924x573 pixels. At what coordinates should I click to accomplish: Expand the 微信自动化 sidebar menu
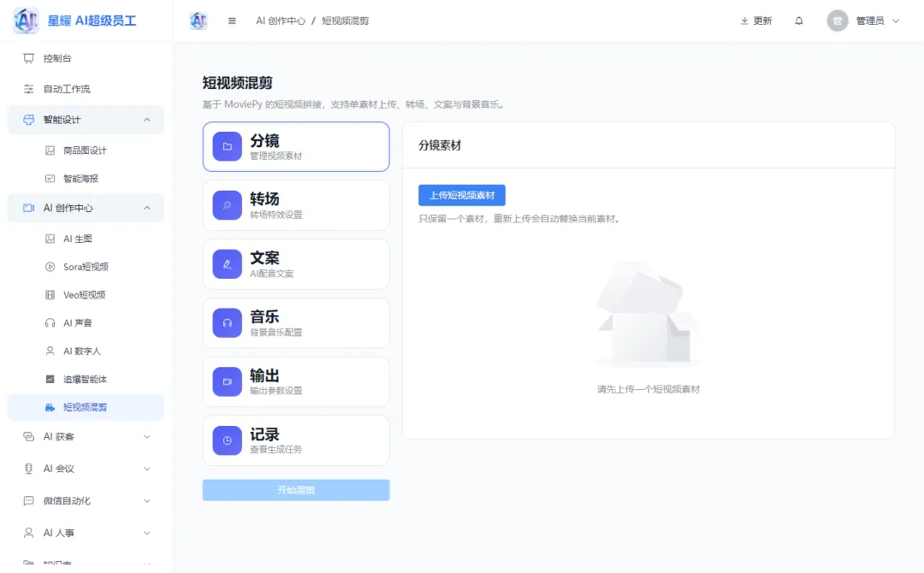[x=86, y=500]
